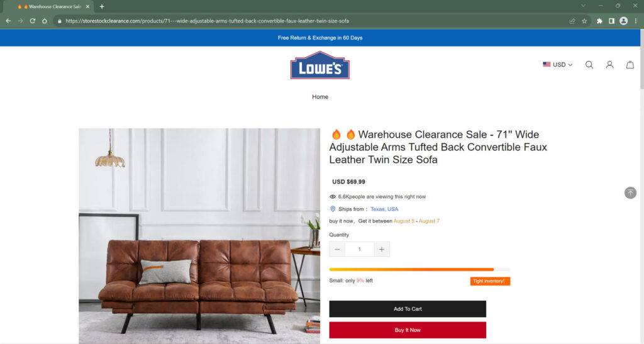This screenshot has width=644, height=344.
Task: Open the search magnifier icon
Action: click(589, 65)
